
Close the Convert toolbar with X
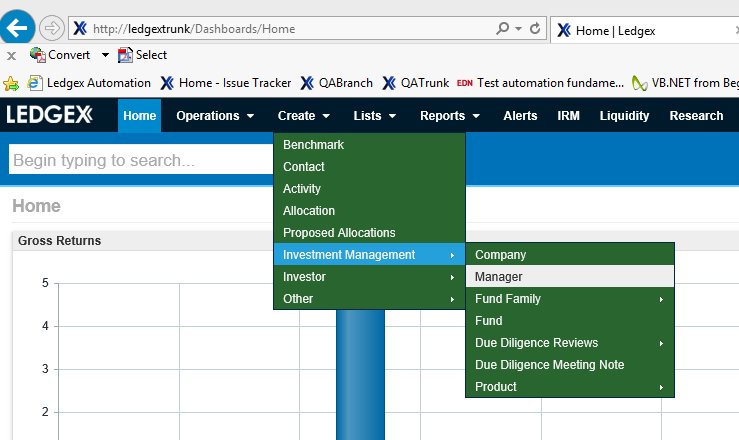click(x=12, y=56)
